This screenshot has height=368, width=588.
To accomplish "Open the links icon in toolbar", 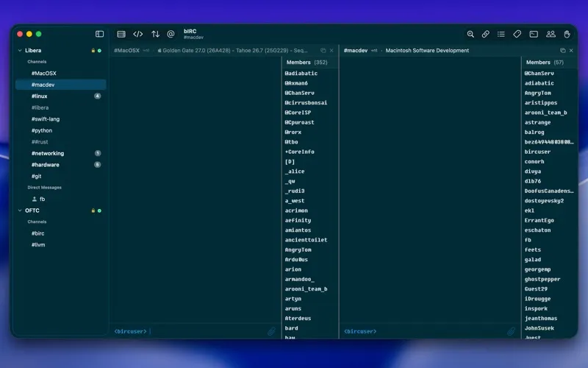I will tap(486, 34).
